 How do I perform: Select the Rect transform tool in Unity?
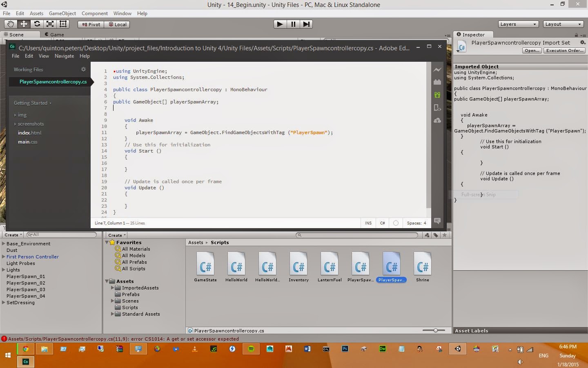point(63,24)
